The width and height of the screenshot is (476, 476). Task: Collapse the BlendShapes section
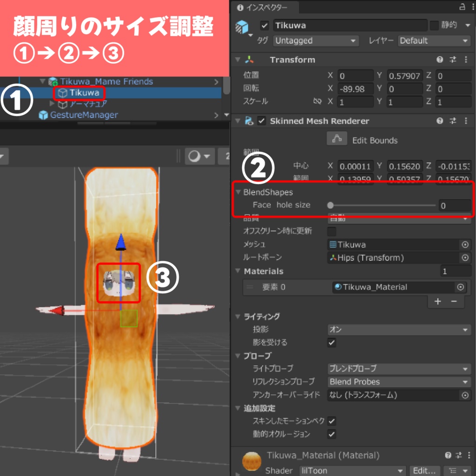tap(238, 192)
